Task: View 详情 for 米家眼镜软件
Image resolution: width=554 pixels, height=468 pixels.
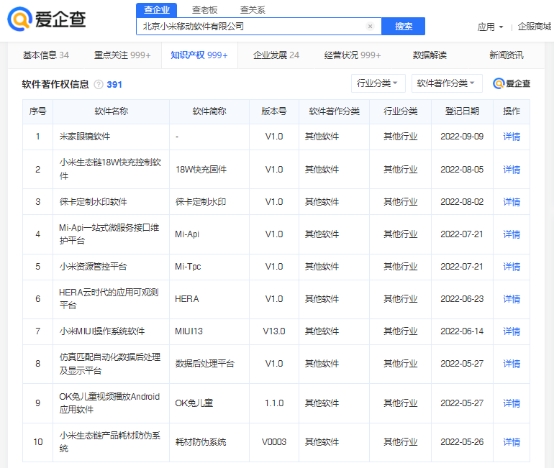Action: [511, 137]
